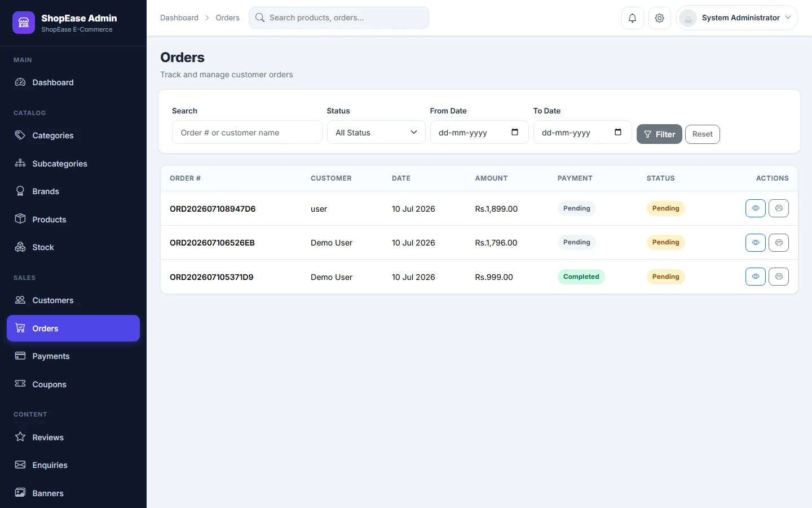
Task: Click the PAYMENT column header
Action: pyautogui.click(x=575, y=178)
